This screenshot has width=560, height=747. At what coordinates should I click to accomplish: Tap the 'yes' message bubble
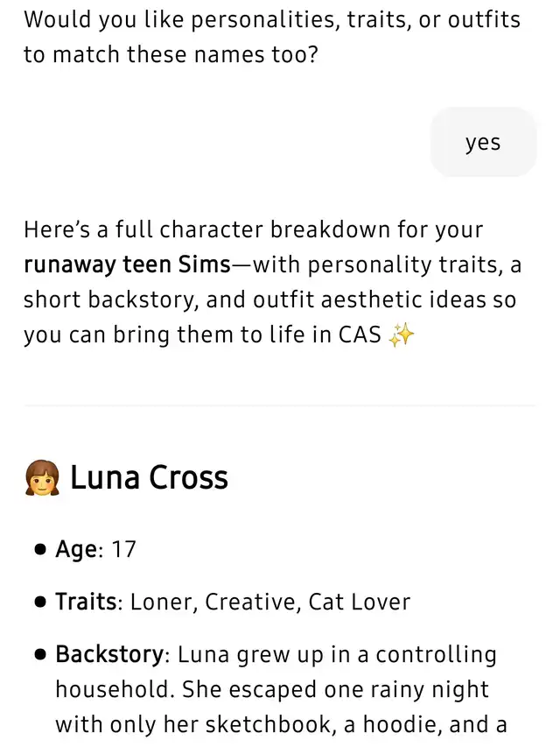[x=482, y=142]
